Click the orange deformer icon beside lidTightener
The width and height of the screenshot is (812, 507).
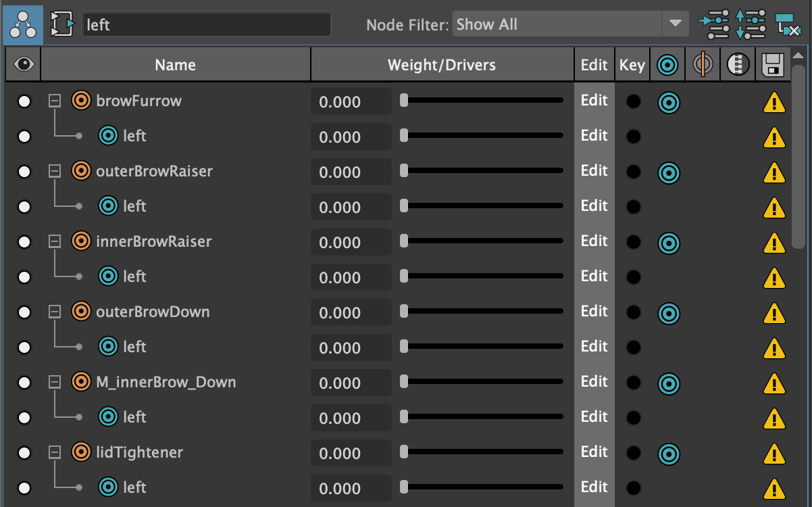[81, 452]
